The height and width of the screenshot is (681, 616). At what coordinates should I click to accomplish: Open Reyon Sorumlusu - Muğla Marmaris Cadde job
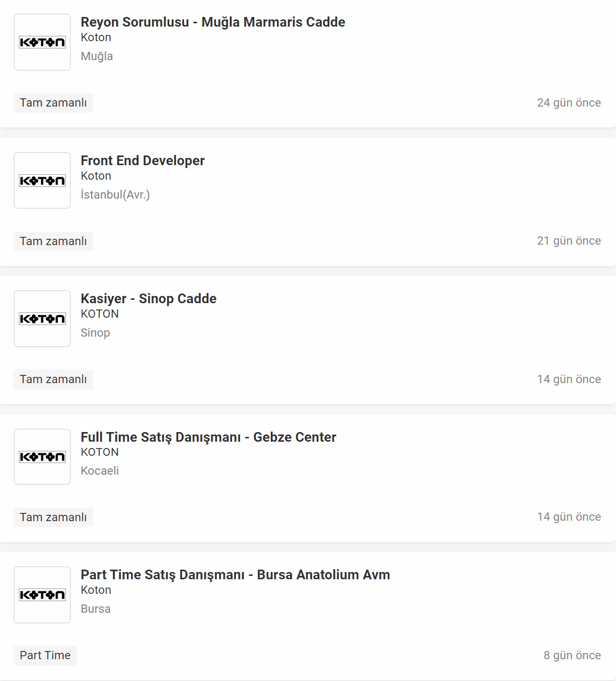pyautogui.click(x=213, y=22)
